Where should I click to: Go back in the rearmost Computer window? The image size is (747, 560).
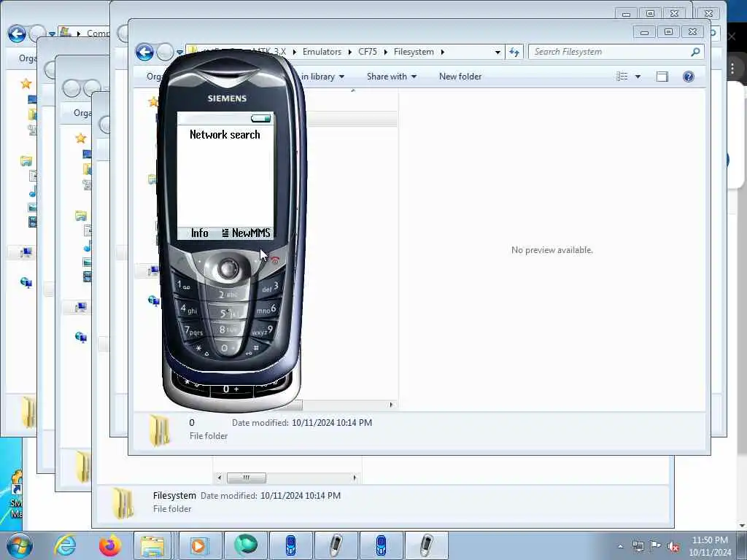17,34
